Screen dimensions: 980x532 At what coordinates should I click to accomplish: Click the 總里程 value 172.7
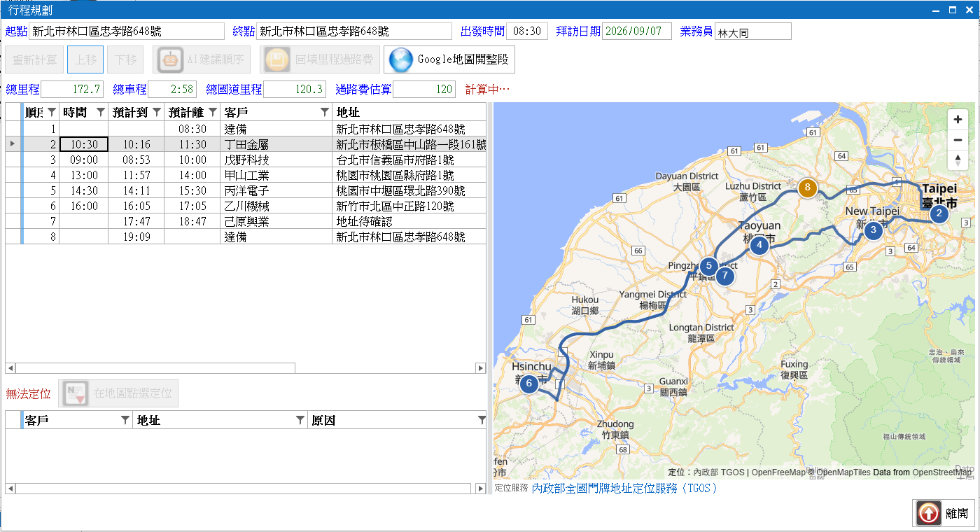click(73, 90)
